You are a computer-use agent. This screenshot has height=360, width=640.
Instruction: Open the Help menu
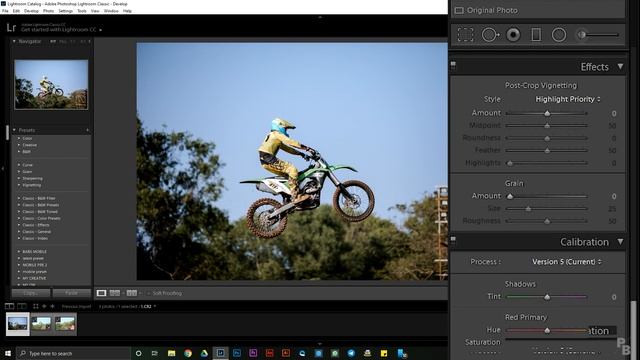[x=127, y=11]
